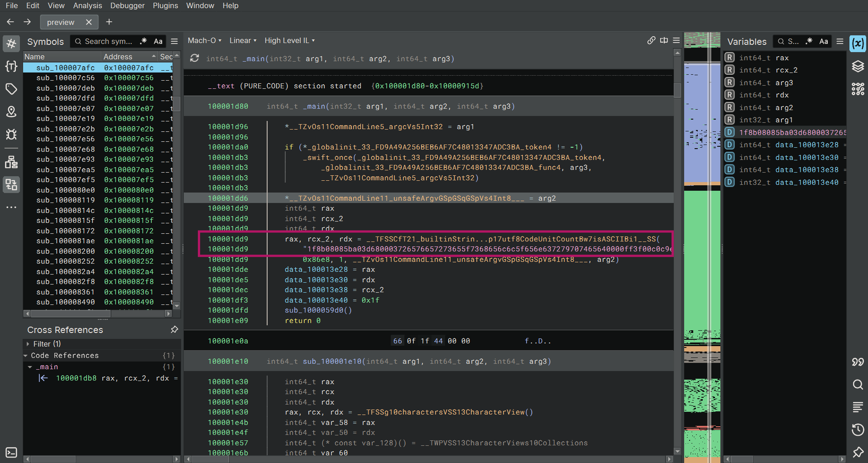
Task: Open the code view hamburger menu
Action: [x=676, y=40]
